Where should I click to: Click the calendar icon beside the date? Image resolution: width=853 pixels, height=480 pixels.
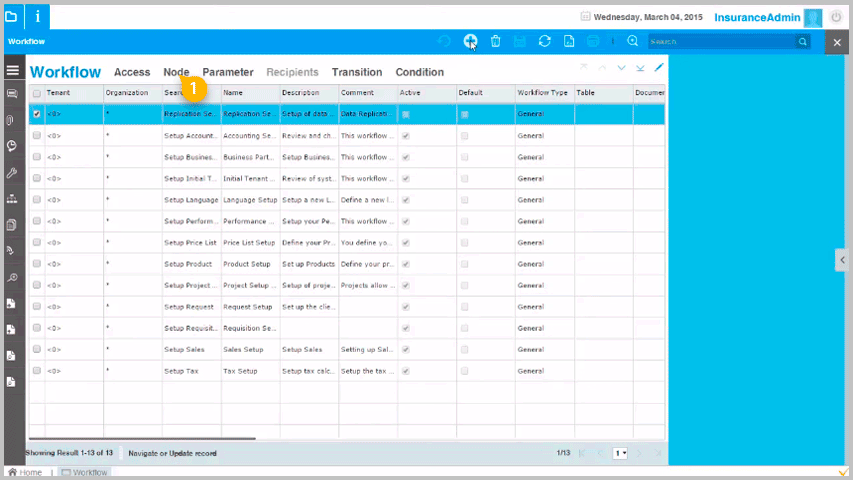[x=585, y=16]
